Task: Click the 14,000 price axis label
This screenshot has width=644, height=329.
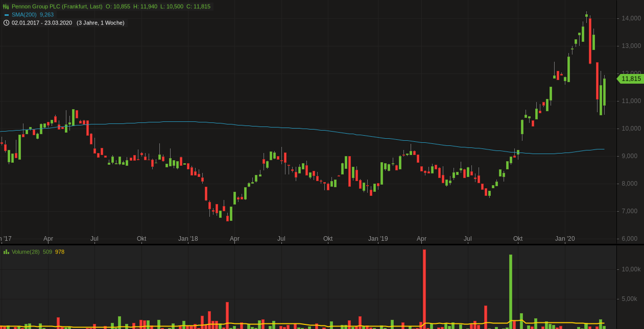Action: click(x=631, y=18)
